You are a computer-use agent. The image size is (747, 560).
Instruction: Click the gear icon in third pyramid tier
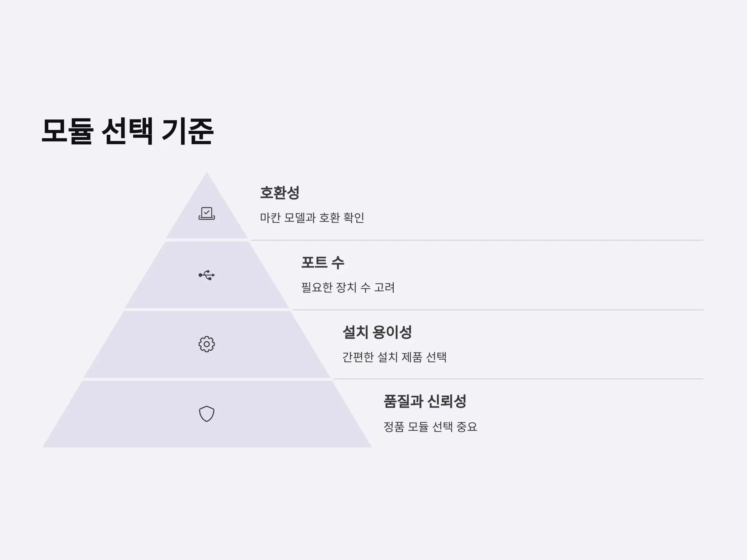207,344
